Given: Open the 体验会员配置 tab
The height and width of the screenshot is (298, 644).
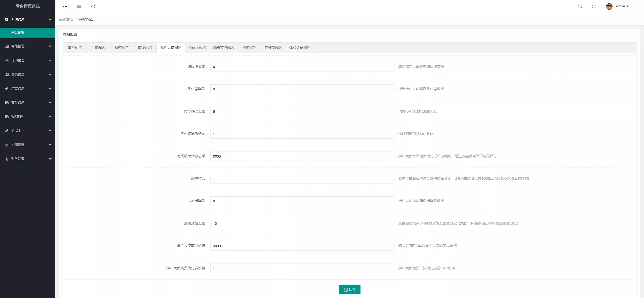Looking at the screenshot, I should click(300, 48).
